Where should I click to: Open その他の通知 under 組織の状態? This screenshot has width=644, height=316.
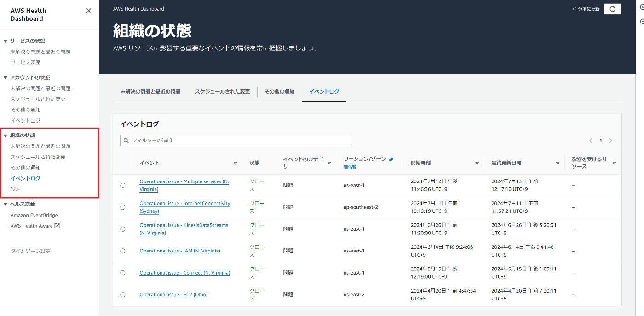tap(25, 168)
